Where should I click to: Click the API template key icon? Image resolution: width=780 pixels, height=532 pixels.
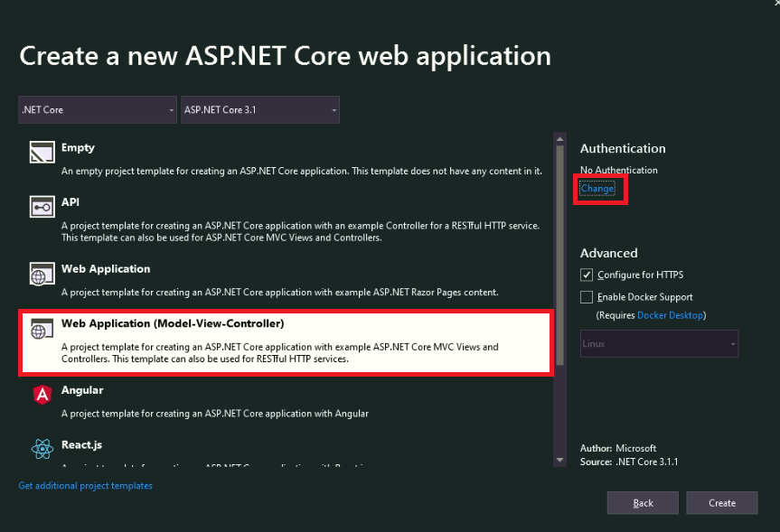42,207
